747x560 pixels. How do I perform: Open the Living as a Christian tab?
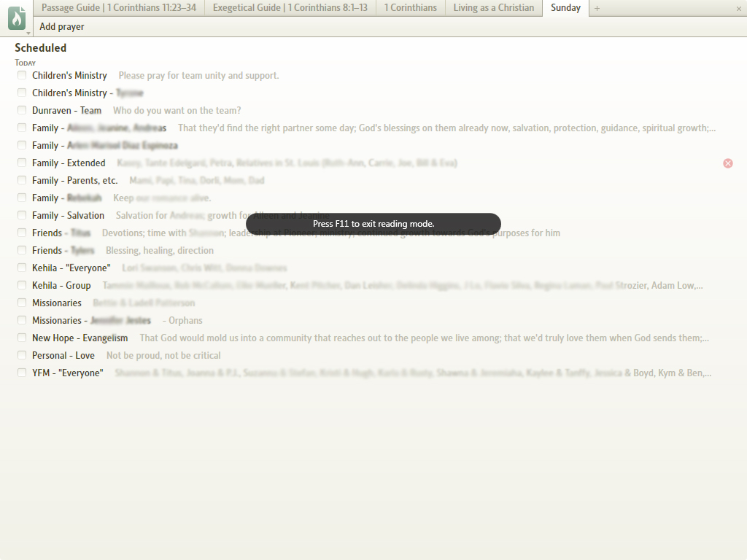[x=494, y=8]
